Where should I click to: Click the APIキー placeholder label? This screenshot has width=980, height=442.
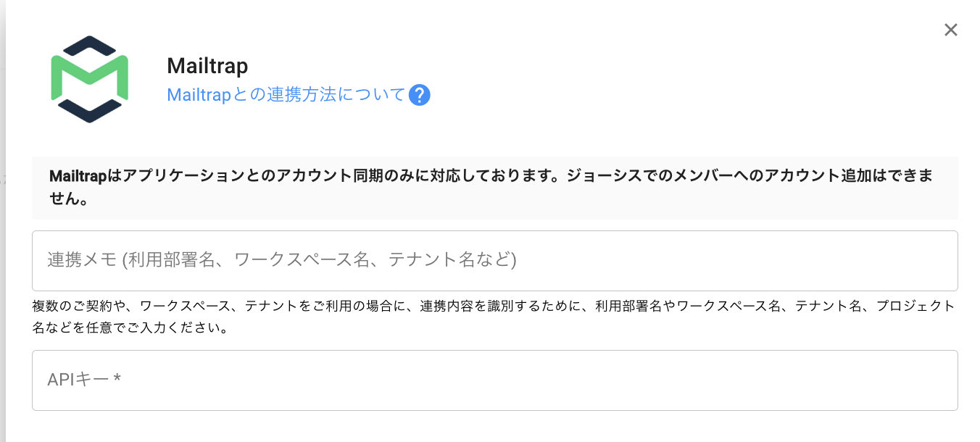coord(78,379)
